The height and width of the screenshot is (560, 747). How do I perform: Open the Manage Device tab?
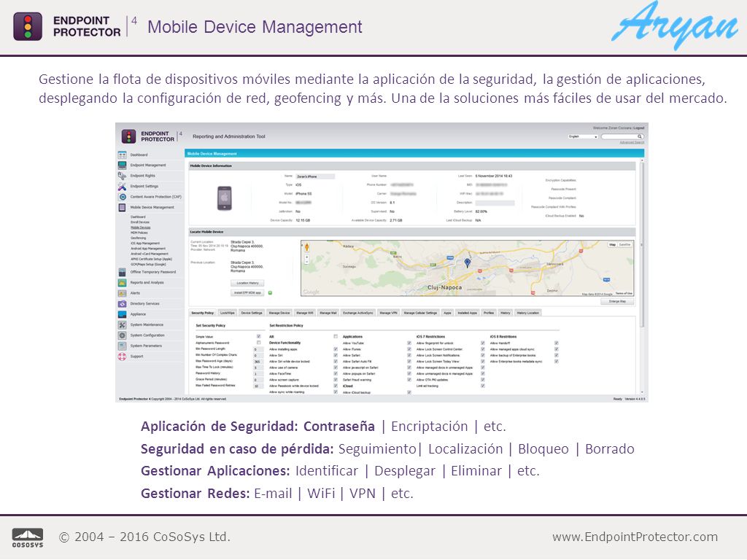(x=279, y=313)
